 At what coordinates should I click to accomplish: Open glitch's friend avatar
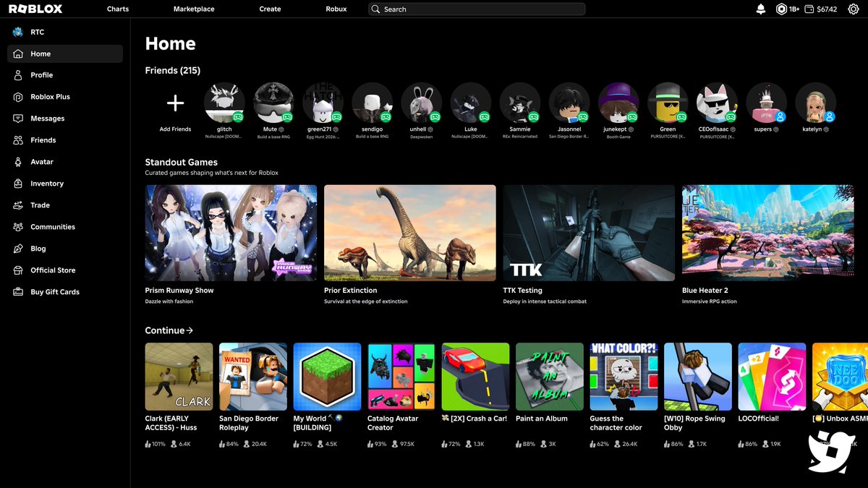(x=224, y=103)
